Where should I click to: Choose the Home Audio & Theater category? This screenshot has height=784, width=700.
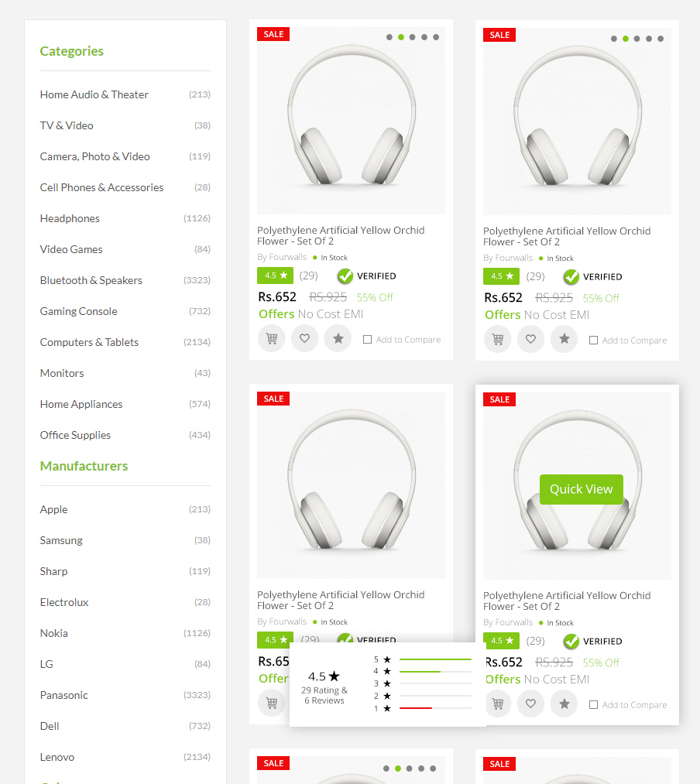coord(94,94)
